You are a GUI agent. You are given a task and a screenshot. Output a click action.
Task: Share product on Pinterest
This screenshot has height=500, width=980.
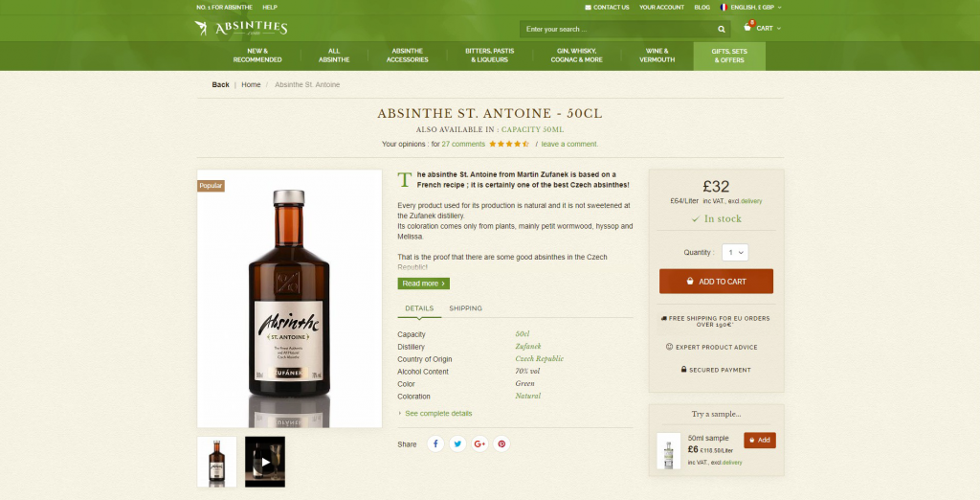pos(501,444)
